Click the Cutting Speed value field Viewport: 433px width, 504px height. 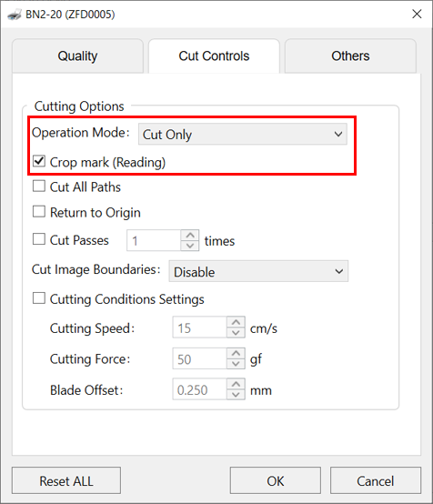click(199, 328)
